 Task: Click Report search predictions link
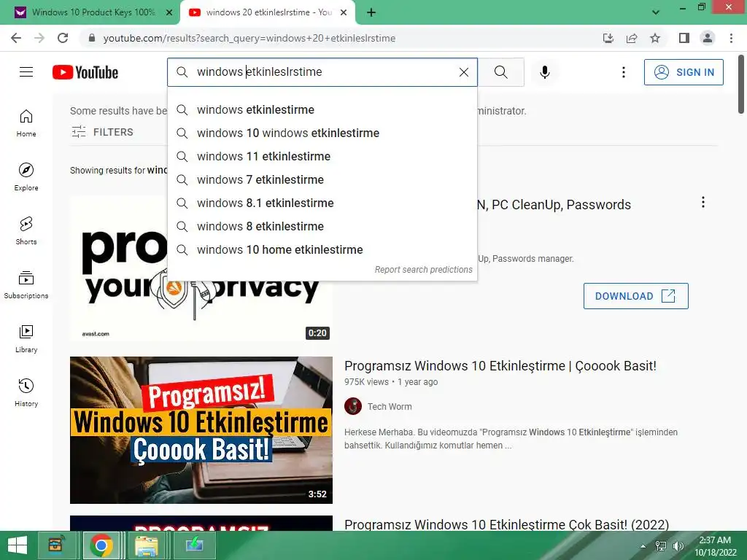point(424,270)
